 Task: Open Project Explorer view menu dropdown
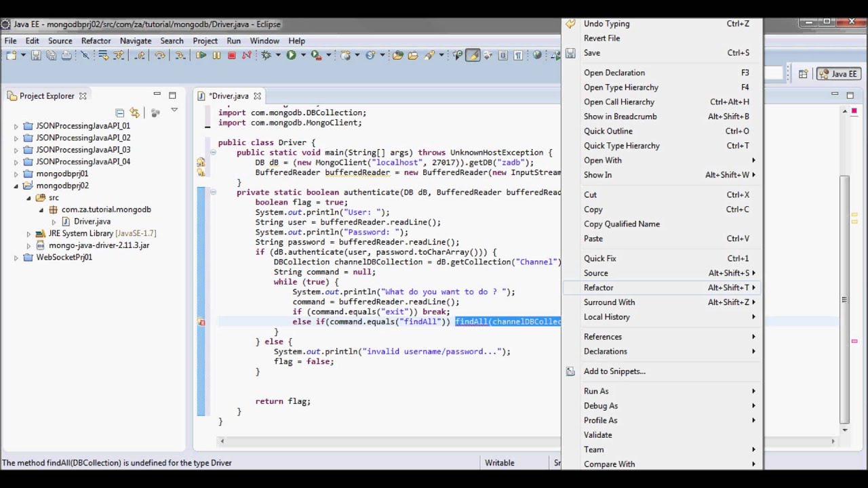[174, 110]
